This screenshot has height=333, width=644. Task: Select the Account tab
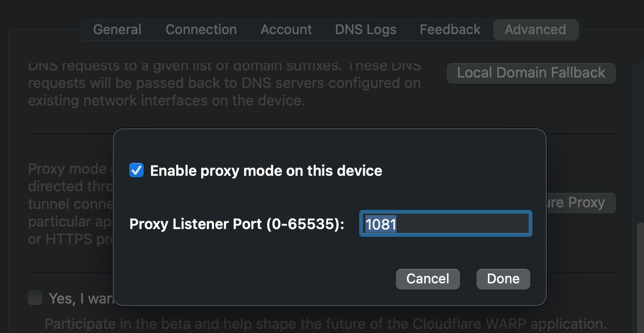pyautogui.click(x=286, y=29)
